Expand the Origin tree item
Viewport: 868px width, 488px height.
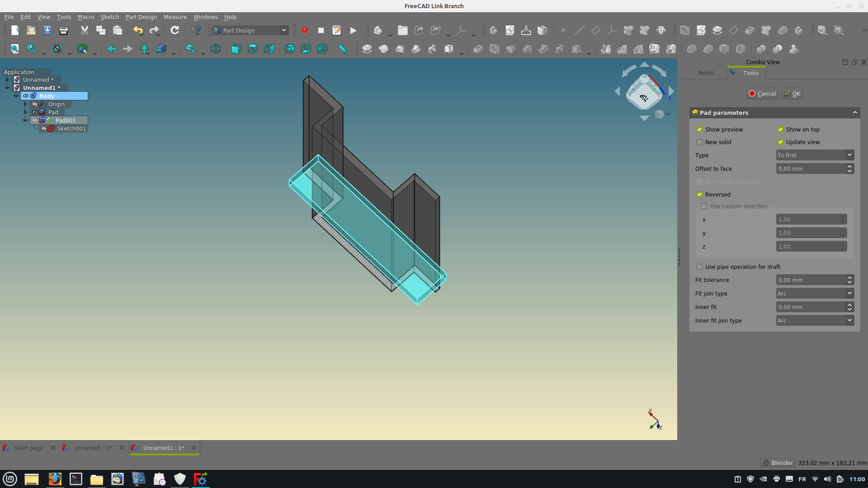pos(25,104)
